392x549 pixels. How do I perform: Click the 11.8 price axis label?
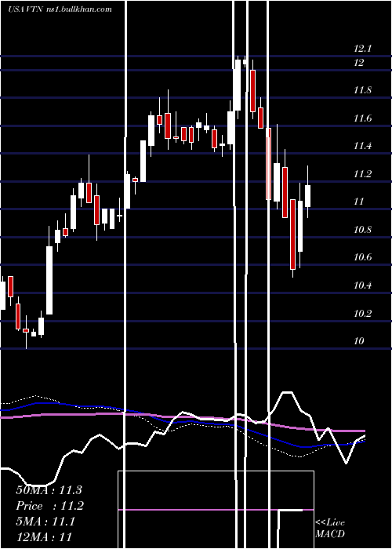(x=362, y=90)
